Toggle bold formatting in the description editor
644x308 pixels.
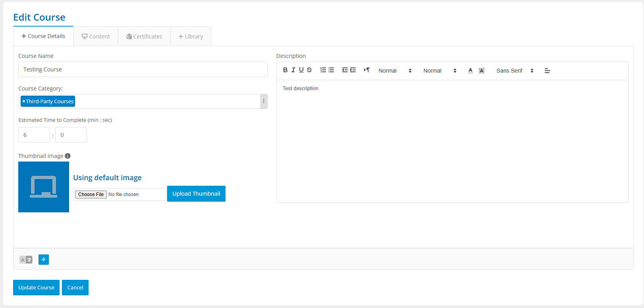coord(285,70)
